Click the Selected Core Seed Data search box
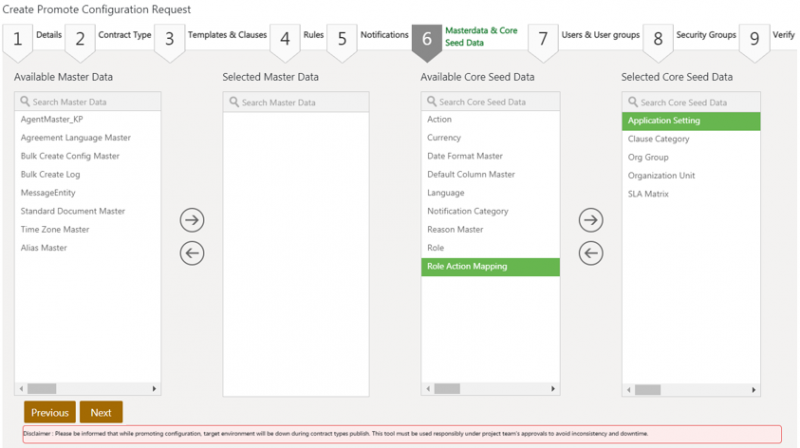800x448 pixels. point(692,102)
